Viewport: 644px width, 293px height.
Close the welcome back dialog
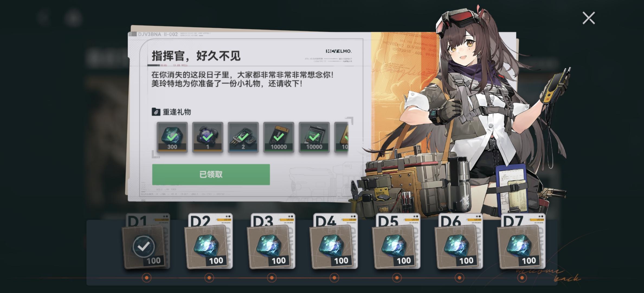tap(589, 18)
